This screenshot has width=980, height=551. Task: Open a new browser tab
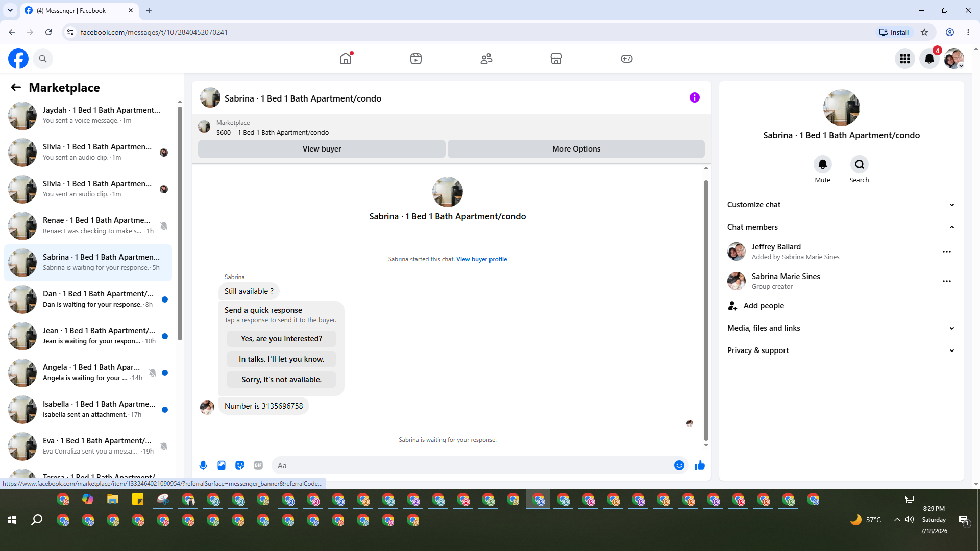pyautogui.click(x=149, y=10)
